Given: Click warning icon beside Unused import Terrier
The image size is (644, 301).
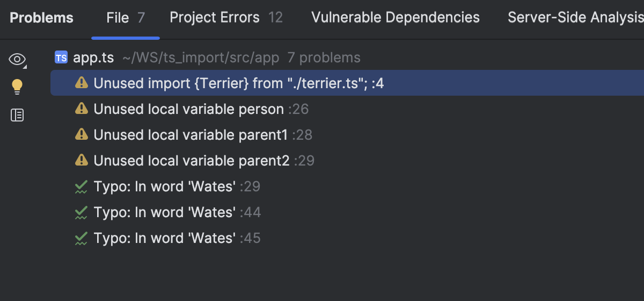Looking at the screenshot, I should (81, 83).
